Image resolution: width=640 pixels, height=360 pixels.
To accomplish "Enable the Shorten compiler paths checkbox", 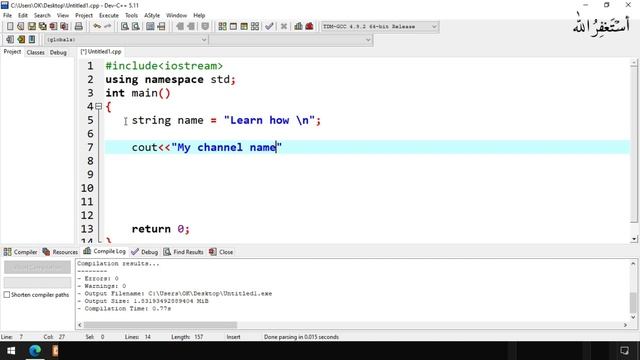I will (7, 294).
